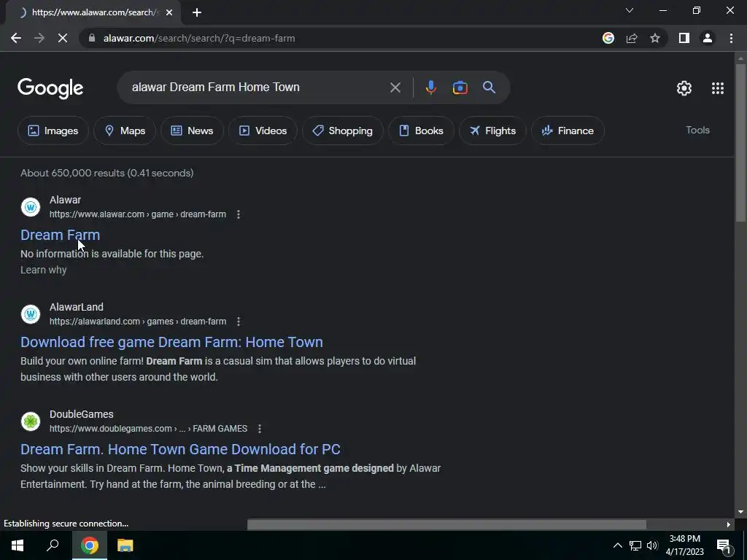Screen dimensions: 747x560
Task: Open the taskbar clock and date
Action: click(684, 545)
